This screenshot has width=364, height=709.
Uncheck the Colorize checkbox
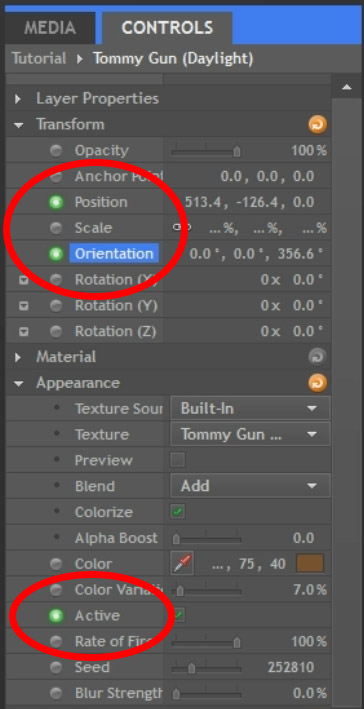(177, 512)
